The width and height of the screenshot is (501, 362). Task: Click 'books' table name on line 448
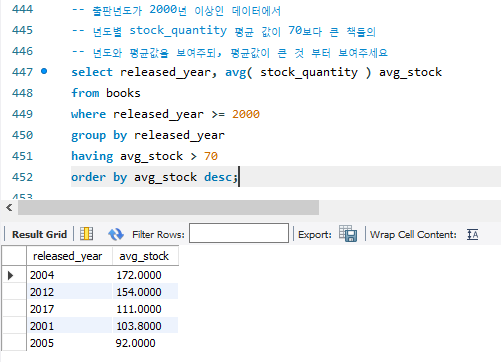[123, 93]
